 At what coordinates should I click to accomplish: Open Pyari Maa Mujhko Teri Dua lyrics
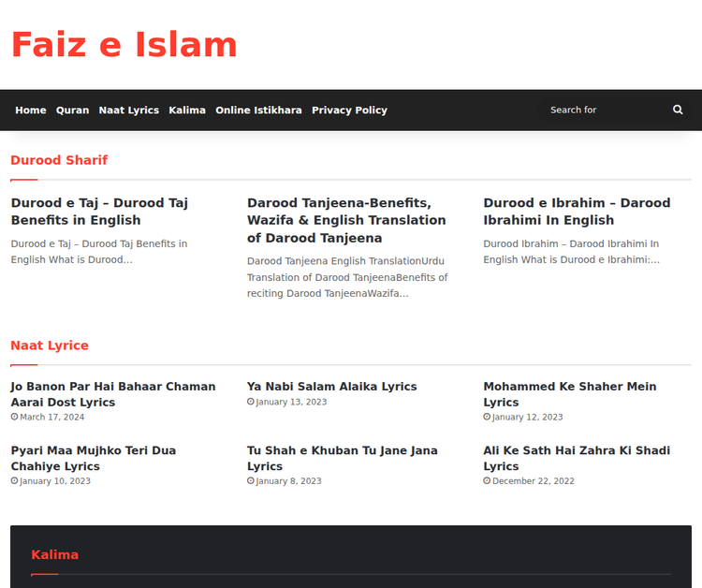(x=93, y=458)
